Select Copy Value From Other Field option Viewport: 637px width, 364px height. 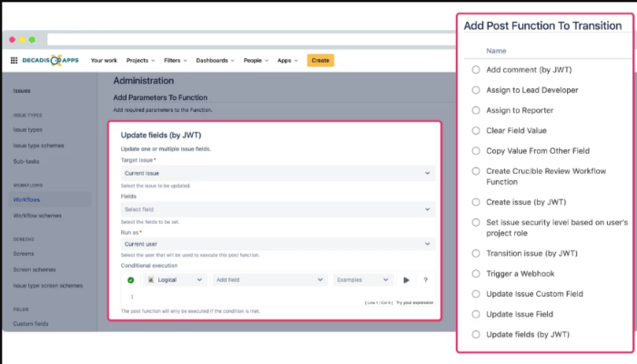coord(476,151)
